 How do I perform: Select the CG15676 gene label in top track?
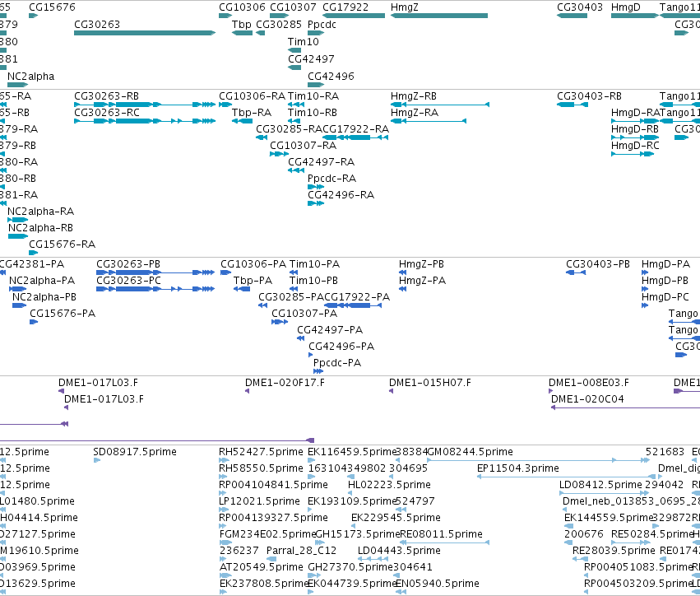pos(52,7)
